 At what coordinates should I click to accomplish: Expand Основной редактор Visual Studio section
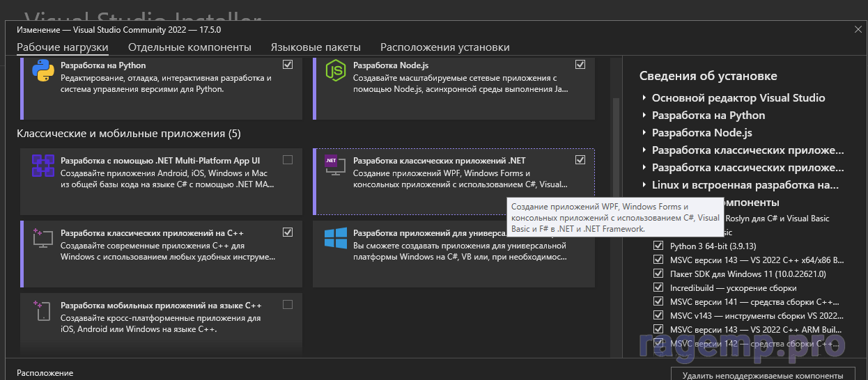point(644,98)
